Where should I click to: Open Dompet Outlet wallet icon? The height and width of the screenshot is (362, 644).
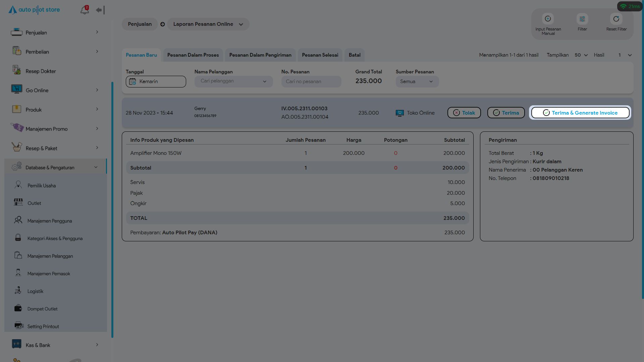[18, 308]
